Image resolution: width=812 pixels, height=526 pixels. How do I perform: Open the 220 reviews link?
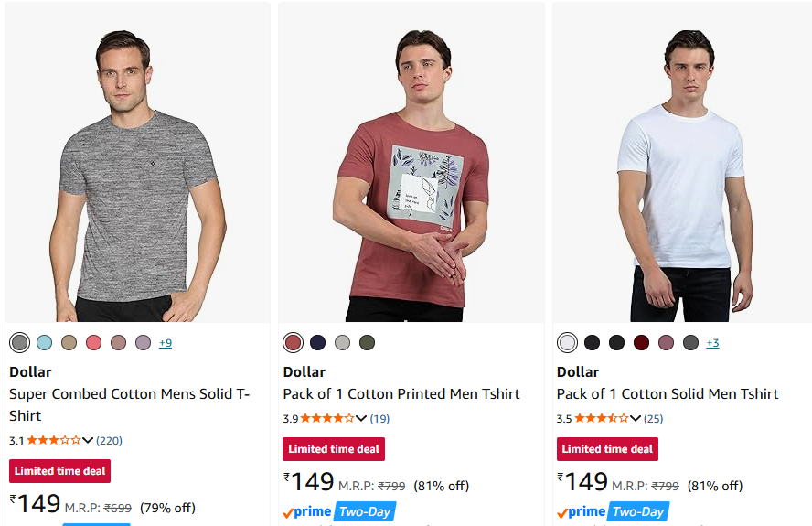coord(109,441)
